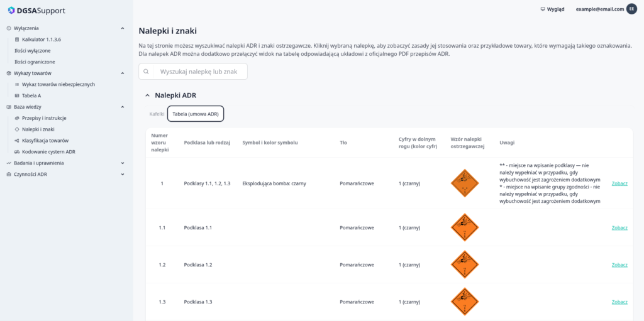Collapse the Wyłączenia sidebar section
The height and width of the screenshot is (321, 644).
[123, 28]
